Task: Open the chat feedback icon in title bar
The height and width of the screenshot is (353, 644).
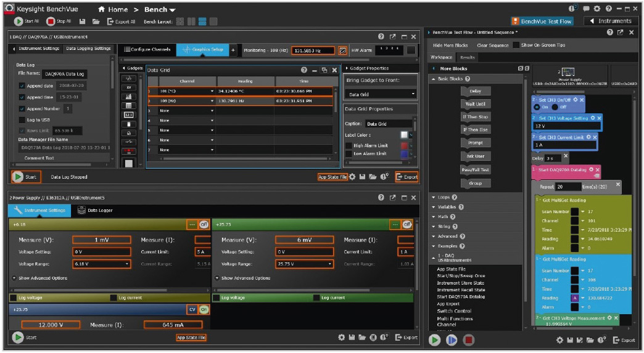Action: (586, 9)
